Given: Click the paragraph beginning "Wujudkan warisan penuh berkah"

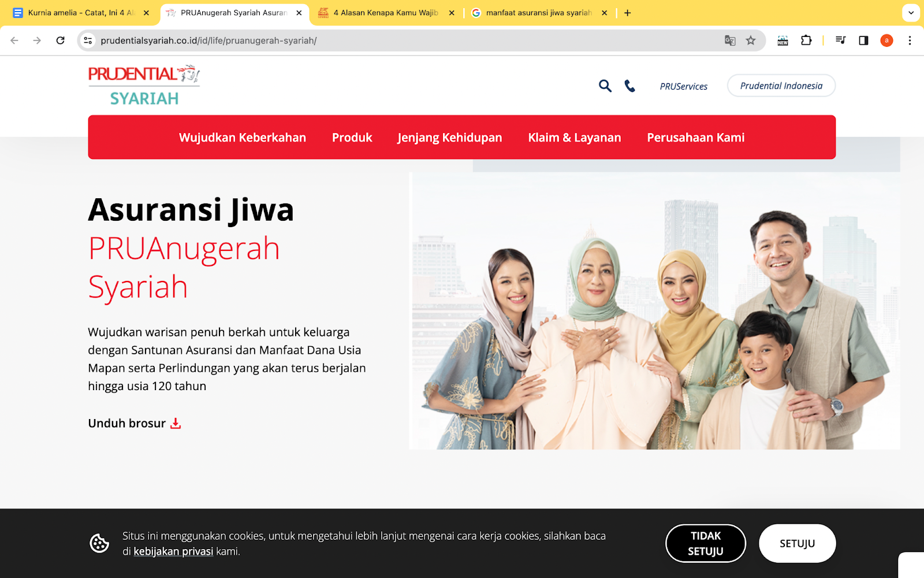Looking at the screenshot, I should [x=227, y=359].
